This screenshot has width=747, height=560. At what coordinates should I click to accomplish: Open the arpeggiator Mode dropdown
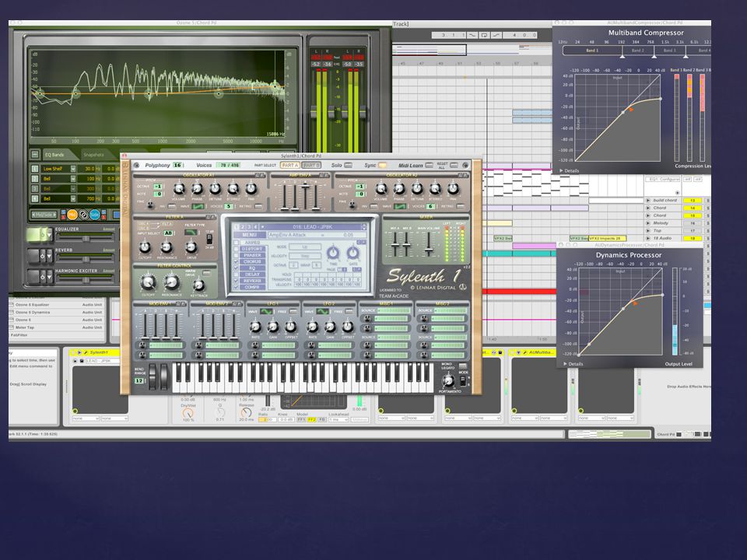click(x=305, y=247)
